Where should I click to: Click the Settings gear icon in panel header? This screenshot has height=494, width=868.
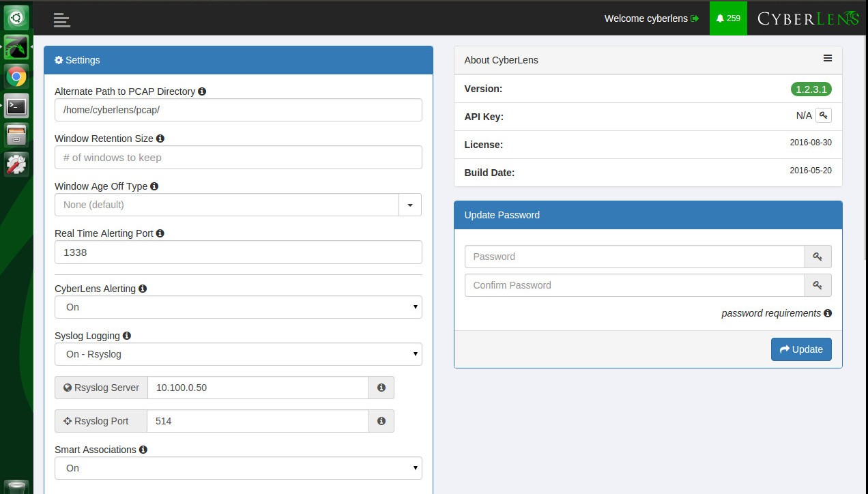(x=59, y=60)
